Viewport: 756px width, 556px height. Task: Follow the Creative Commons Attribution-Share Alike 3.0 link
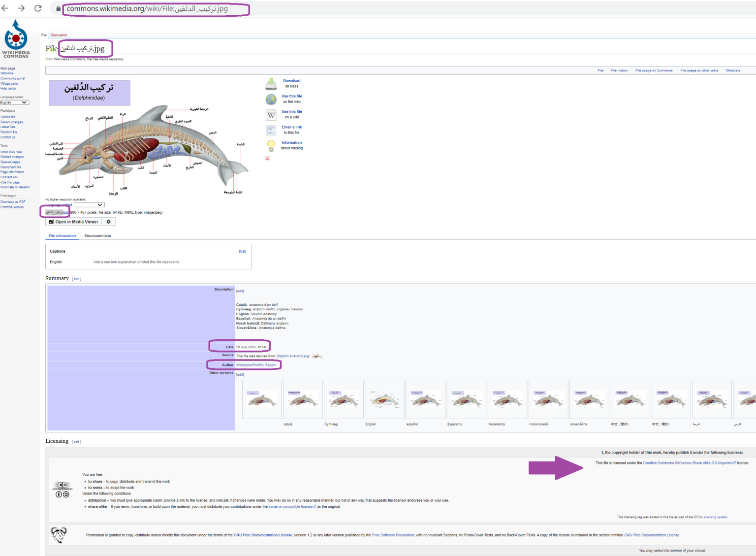coord(687,463)
